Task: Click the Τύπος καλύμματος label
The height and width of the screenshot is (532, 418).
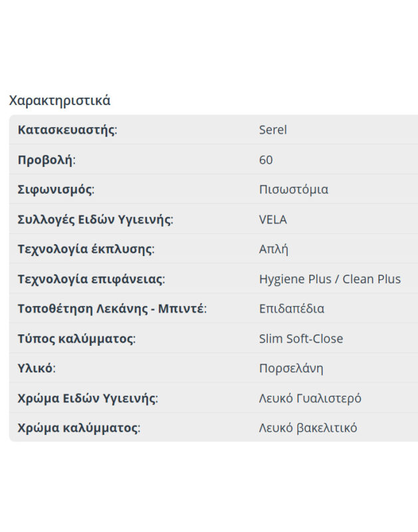Action: pyautogui.click(x=76, y=338)
